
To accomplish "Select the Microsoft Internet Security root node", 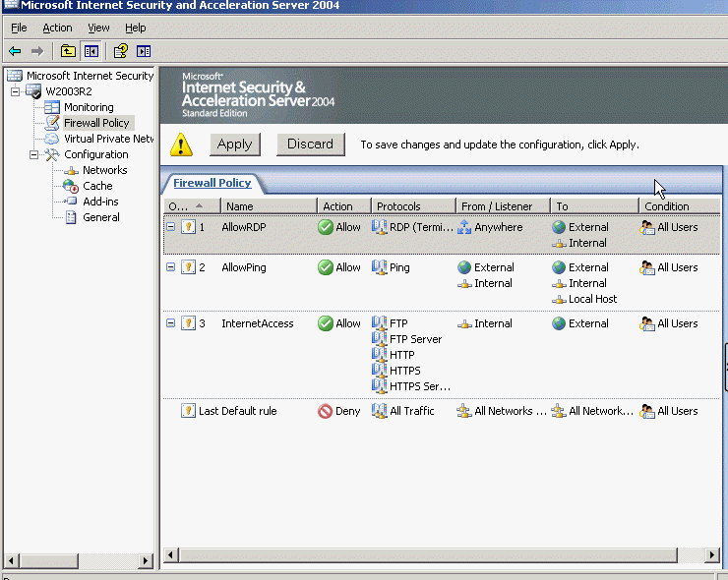I will [90, 76].
